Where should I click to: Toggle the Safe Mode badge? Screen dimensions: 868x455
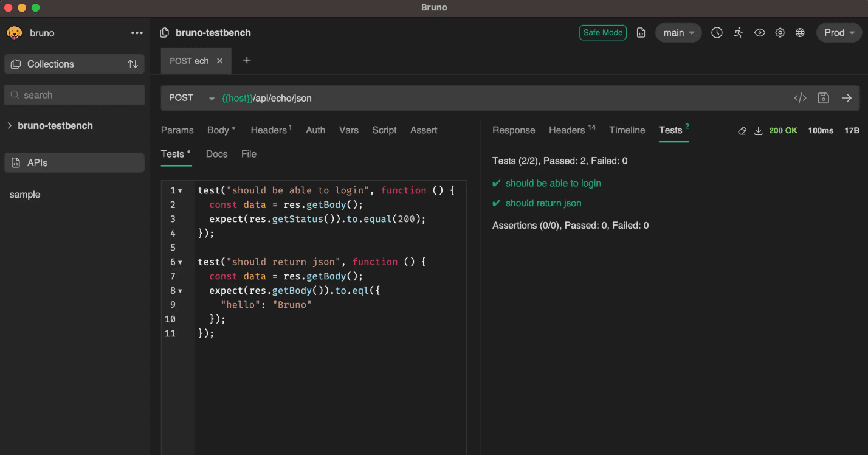603,33
